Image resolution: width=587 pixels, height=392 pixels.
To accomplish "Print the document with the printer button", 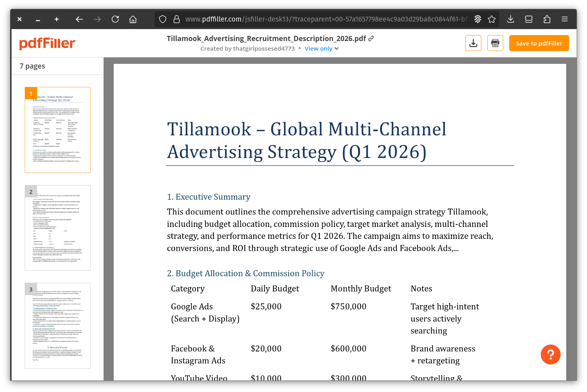I will [x=495, y=43].
